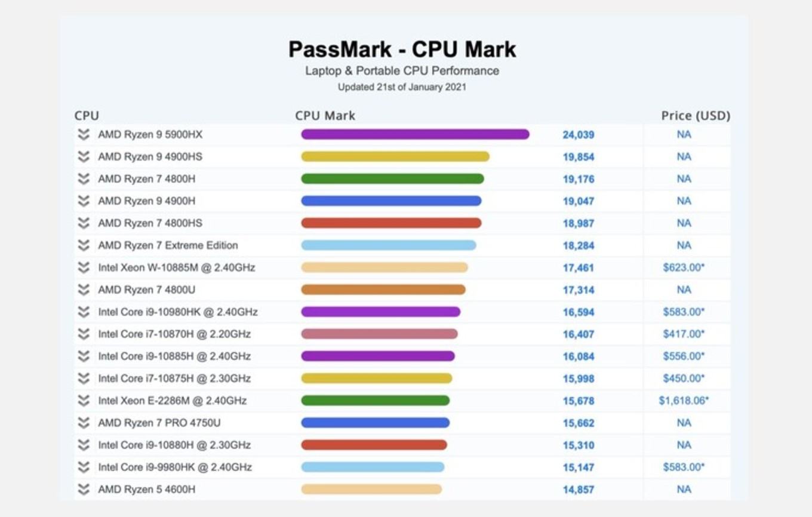Click the green bar for Ryzen 7 4800H
The width and height of the screenshot is (812, 517).
pyautogui.click(x=392, y=179)
